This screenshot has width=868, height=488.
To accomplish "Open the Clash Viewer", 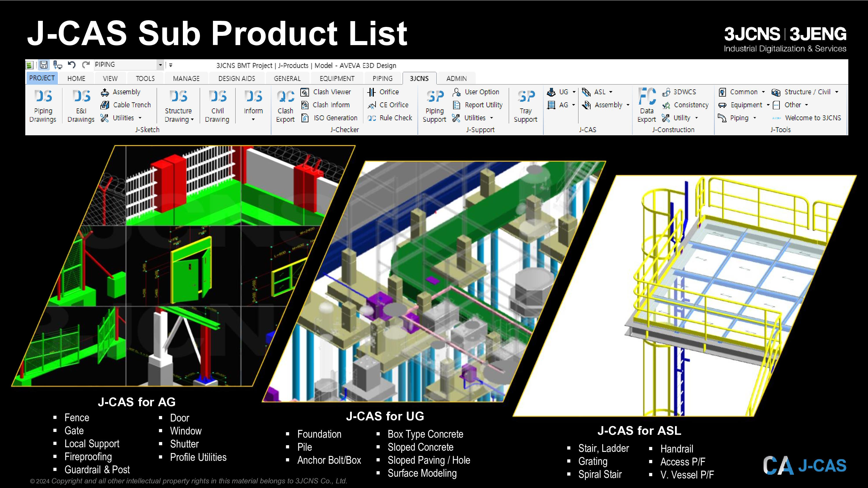I will [x=325, y=92].
